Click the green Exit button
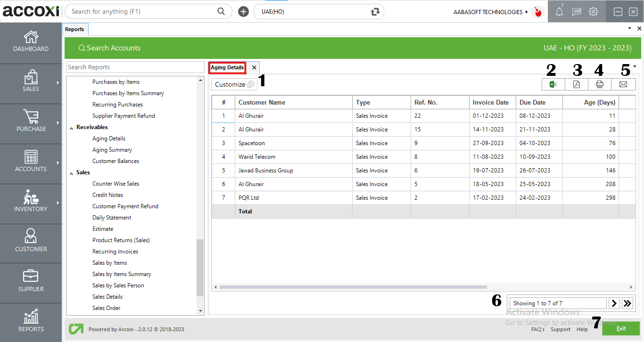 [x=620, y=328]
